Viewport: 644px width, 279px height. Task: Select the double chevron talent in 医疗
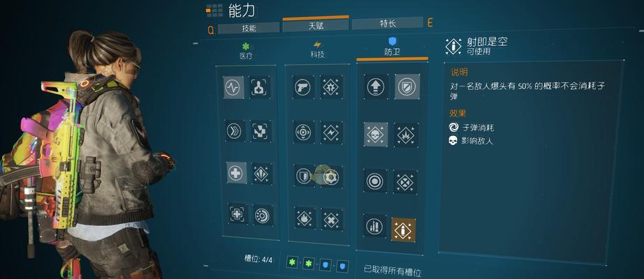tap(235, 131)
